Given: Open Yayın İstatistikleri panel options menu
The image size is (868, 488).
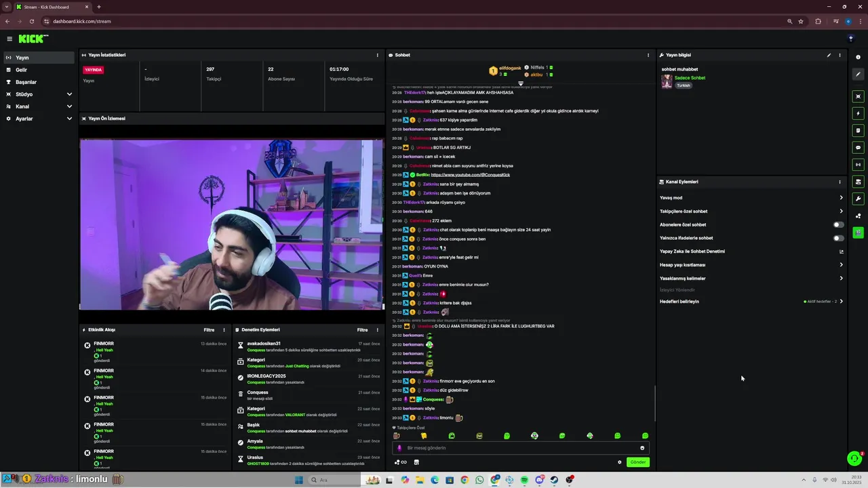Looking at the screenshot, I should 378,55.
